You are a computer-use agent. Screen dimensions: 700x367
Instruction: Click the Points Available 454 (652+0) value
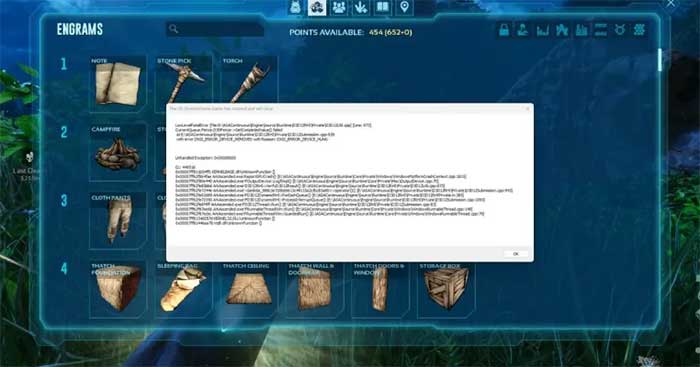[x=391, y=32]
